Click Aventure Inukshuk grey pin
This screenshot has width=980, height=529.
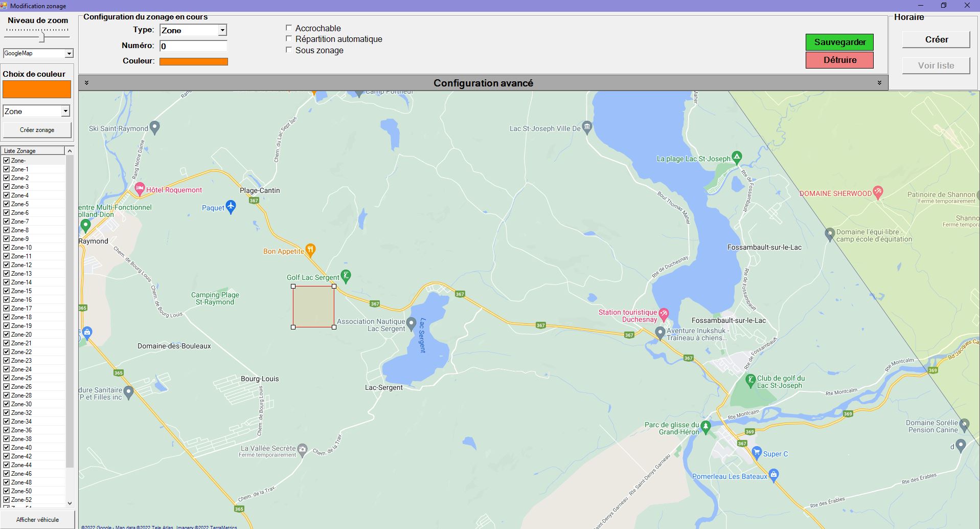pos(660,333)
